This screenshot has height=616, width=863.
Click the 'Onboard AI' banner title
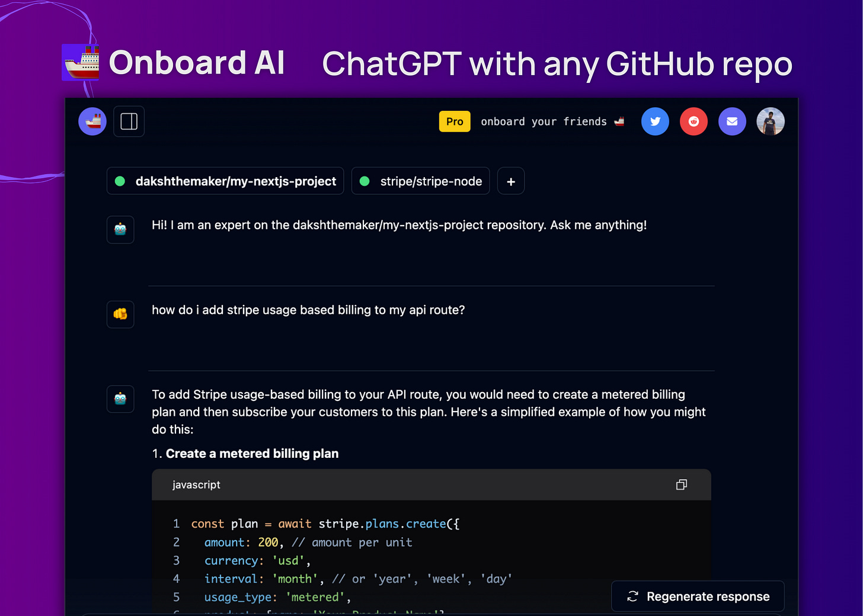[197, 63]
